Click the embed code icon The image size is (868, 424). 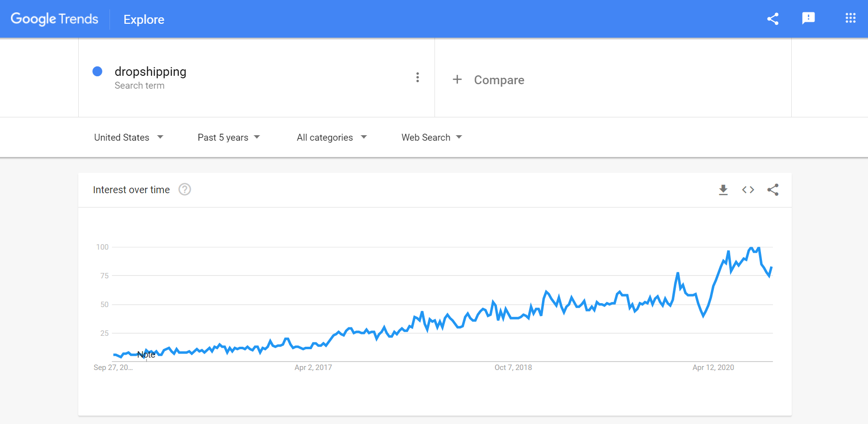[748, 190]
